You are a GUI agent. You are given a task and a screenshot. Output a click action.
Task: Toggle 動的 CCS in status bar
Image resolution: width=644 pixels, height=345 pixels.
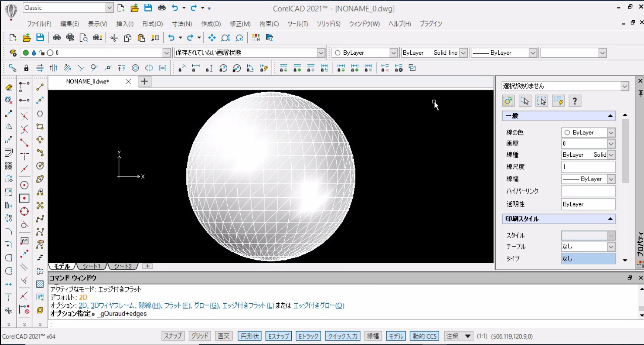point(424,336)
